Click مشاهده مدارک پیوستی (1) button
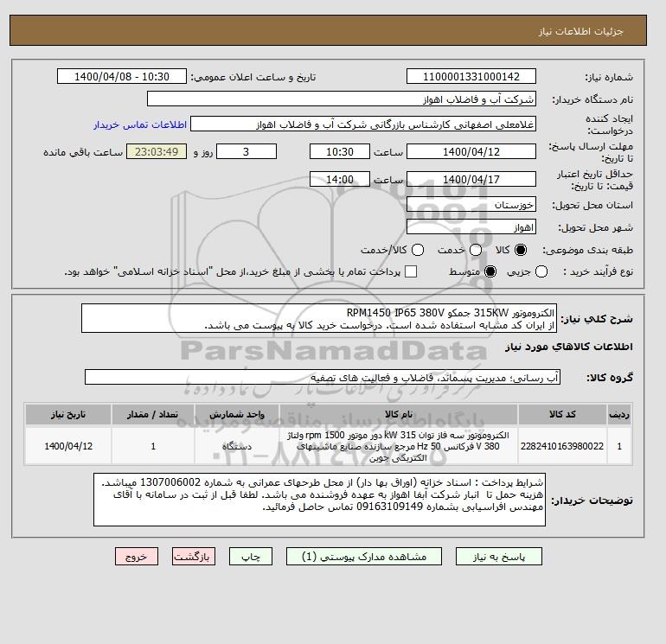The width and height of the screenshot is (666, 644). pos(364,556)
